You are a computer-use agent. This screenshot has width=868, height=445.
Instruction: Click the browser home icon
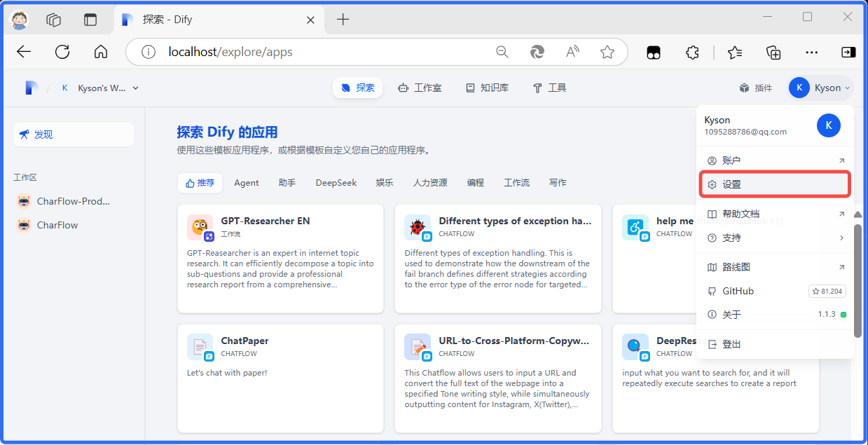click(101, 52)
